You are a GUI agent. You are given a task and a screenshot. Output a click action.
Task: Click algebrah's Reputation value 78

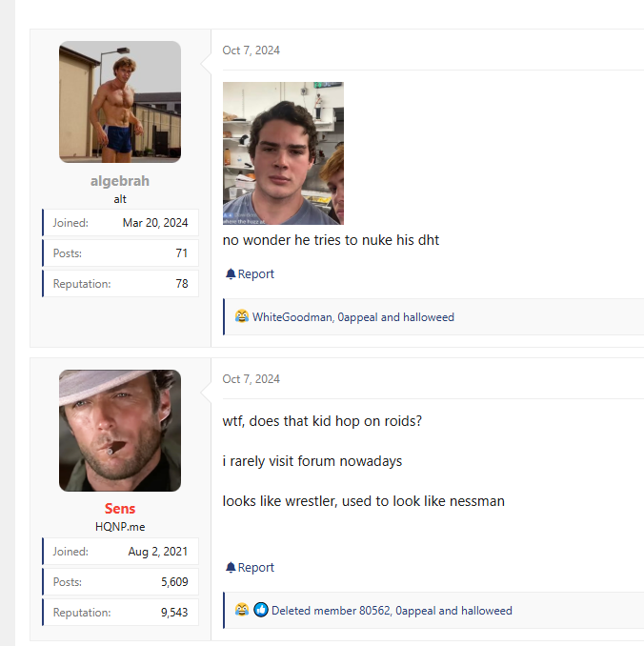[x=181, y=284]
